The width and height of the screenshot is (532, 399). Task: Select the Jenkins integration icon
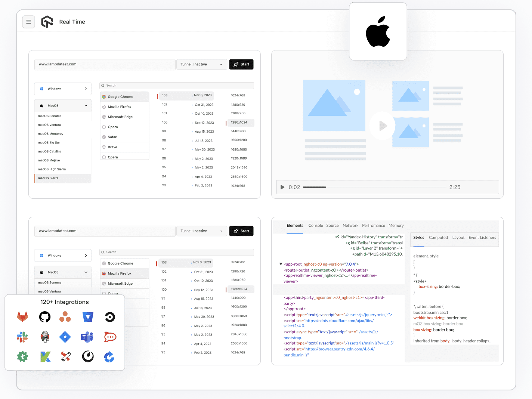44,337
